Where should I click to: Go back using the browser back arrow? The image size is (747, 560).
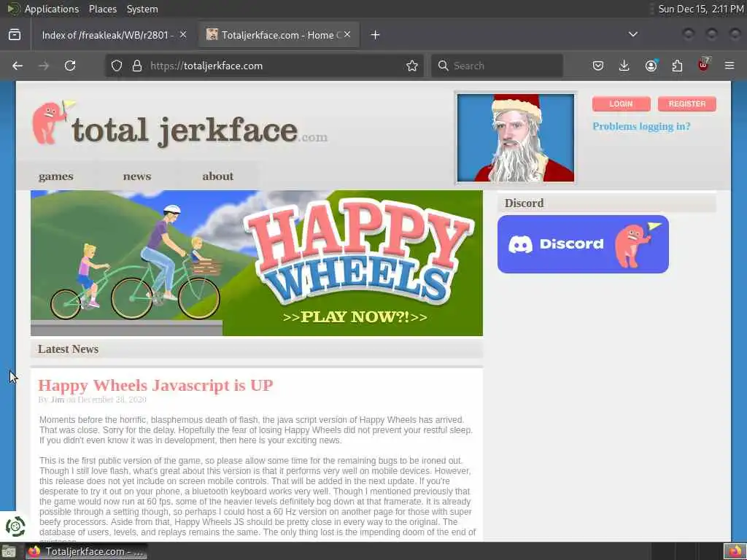(x=18, y=66)
